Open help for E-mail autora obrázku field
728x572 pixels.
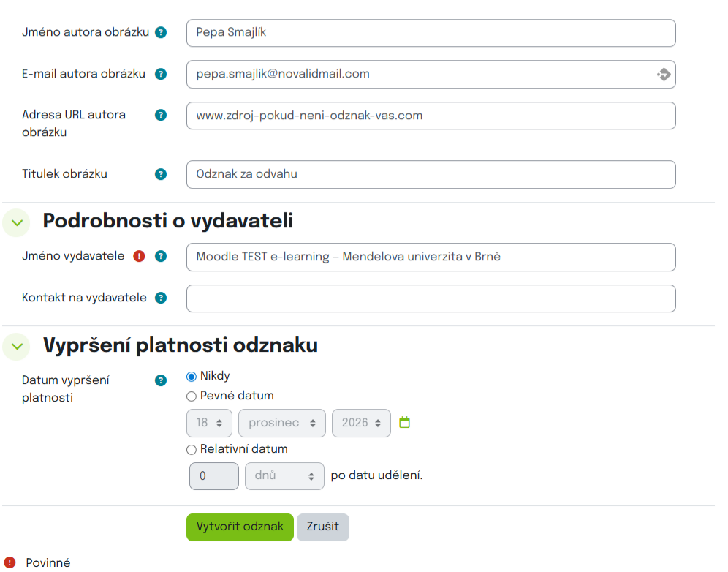tap(160, 73)
